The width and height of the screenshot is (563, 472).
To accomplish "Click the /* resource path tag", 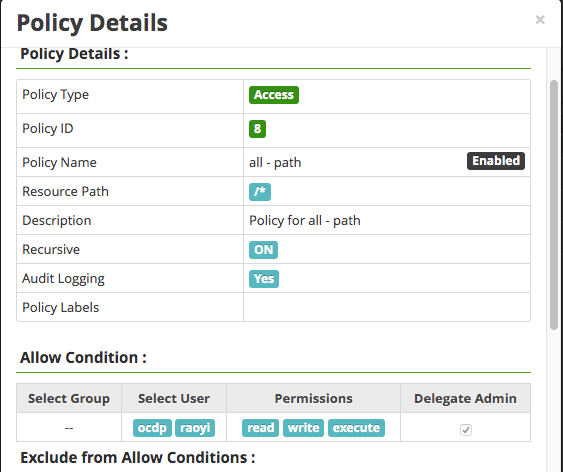I will click(260, 192).
